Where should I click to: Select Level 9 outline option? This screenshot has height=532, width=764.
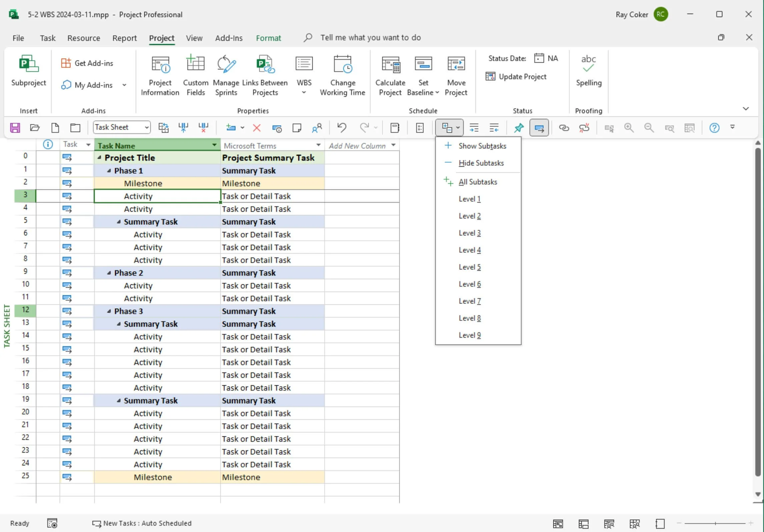[x=478, y=335]
